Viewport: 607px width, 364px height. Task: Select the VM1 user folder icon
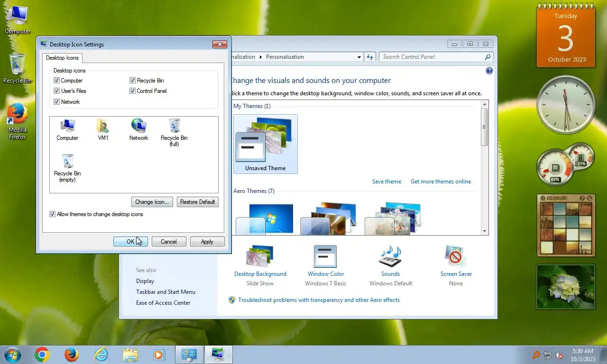point(103,129)
